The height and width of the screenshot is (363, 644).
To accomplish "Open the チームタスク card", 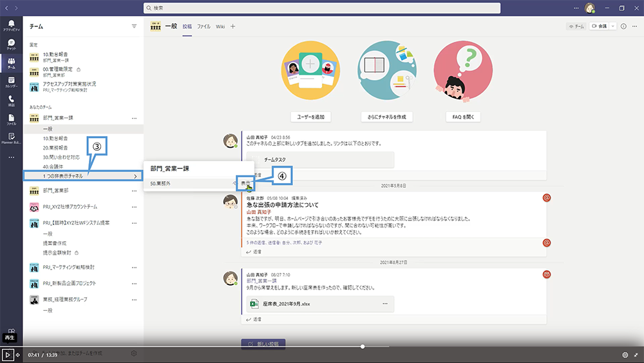I will click(320, 159).
